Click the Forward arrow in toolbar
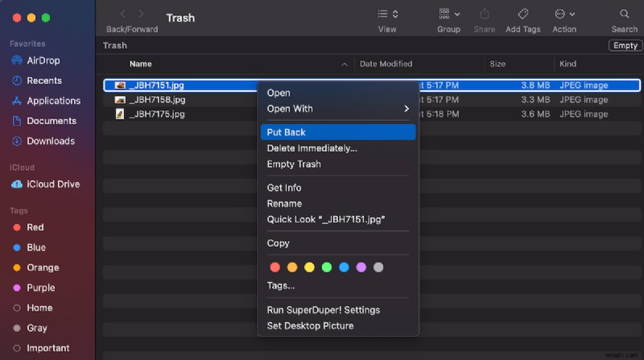The image size is (644, 360). [x=141, y=14]
